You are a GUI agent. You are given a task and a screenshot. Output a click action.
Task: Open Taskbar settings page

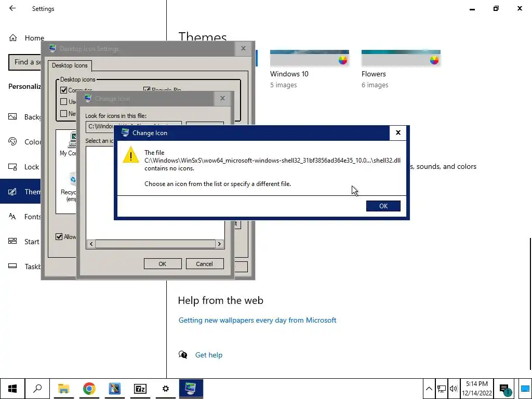pos(20,266)
